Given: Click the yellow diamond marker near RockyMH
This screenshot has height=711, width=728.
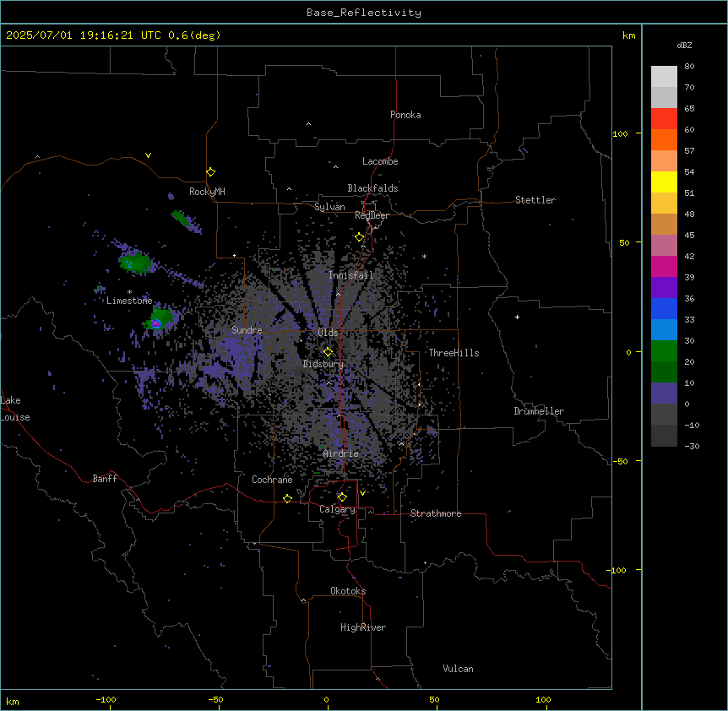Looking at the screenshot, I should click(211, 172).
